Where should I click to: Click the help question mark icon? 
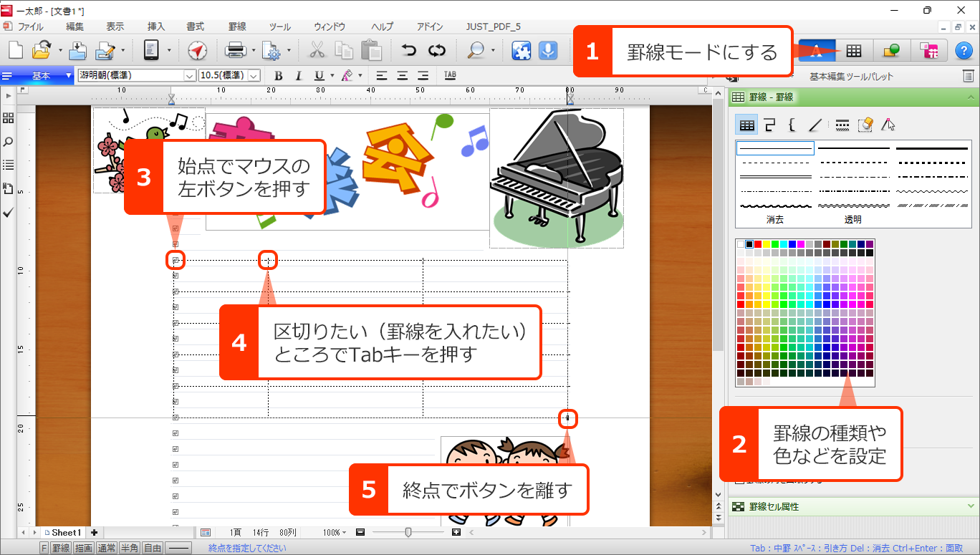click(964, 51)
